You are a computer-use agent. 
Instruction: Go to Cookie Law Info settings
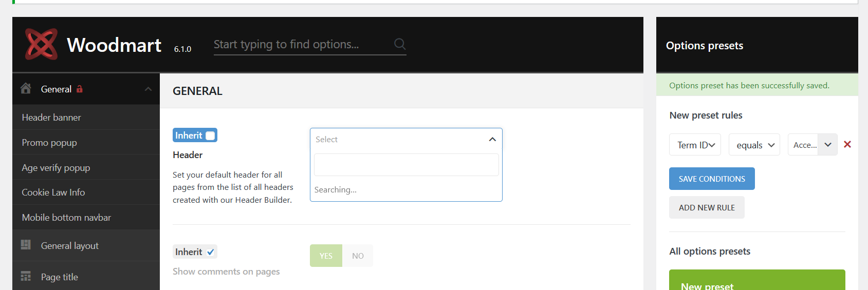53,192
